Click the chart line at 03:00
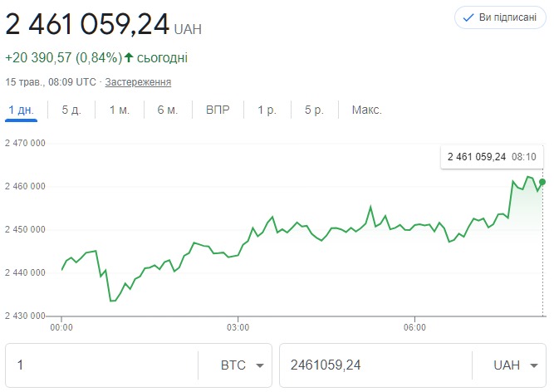The width and height of the screenshot is (554, 392). [238, 255]
